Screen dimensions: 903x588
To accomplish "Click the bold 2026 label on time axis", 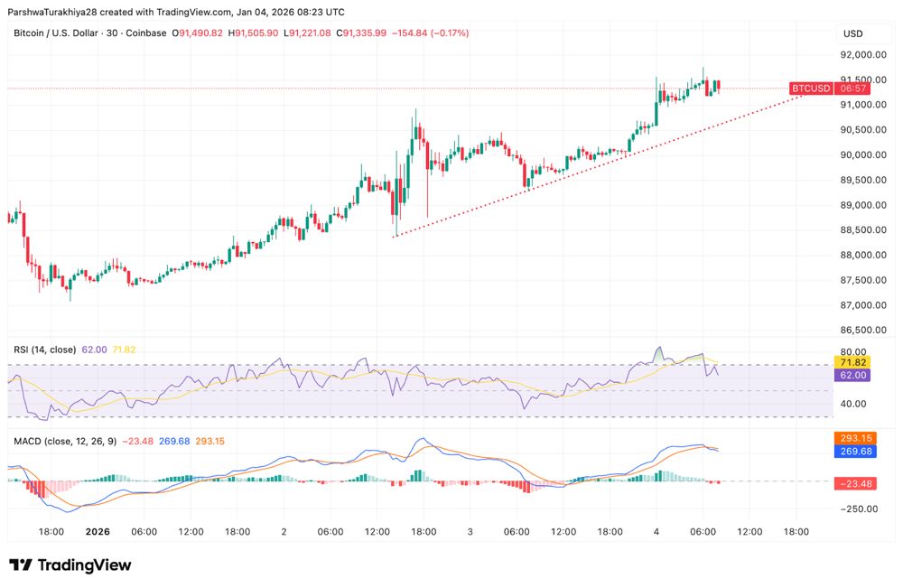I will [97, 532].
